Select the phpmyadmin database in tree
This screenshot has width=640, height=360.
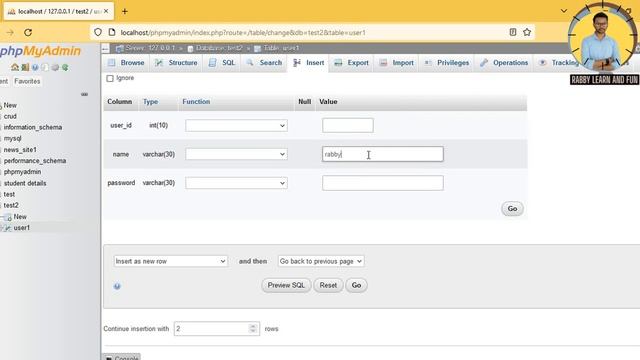22,172
